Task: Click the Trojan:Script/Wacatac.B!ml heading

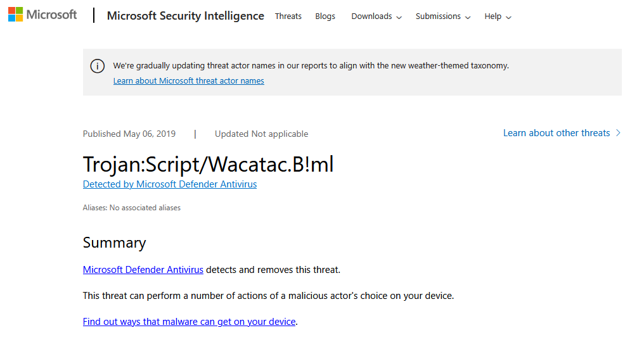Action: pos(209,164)
